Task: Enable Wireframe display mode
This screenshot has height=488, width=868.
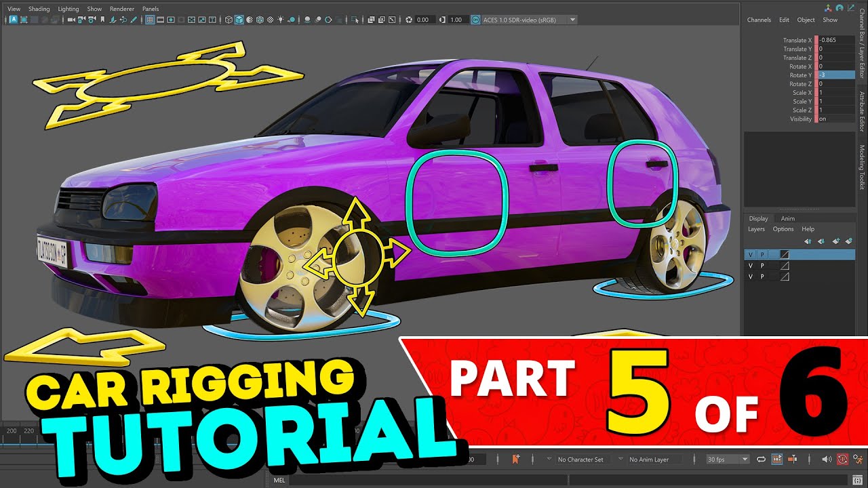Action: coord(229,20)
